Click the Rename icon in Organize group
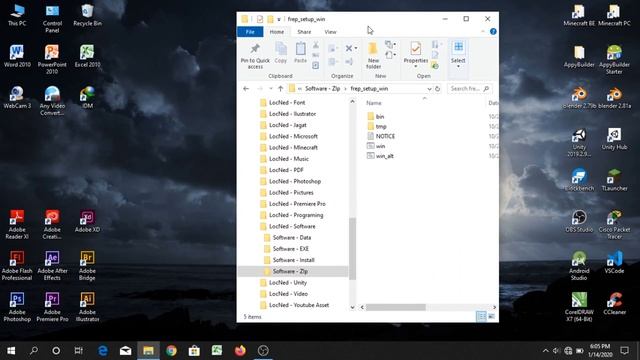This screenshot has width=640, height=360. [x=349, y=62]
